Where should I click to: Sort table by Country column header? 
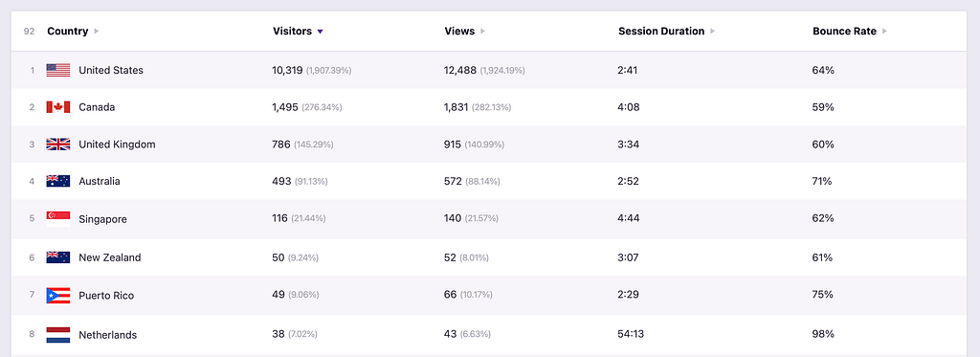pos(68,32)
